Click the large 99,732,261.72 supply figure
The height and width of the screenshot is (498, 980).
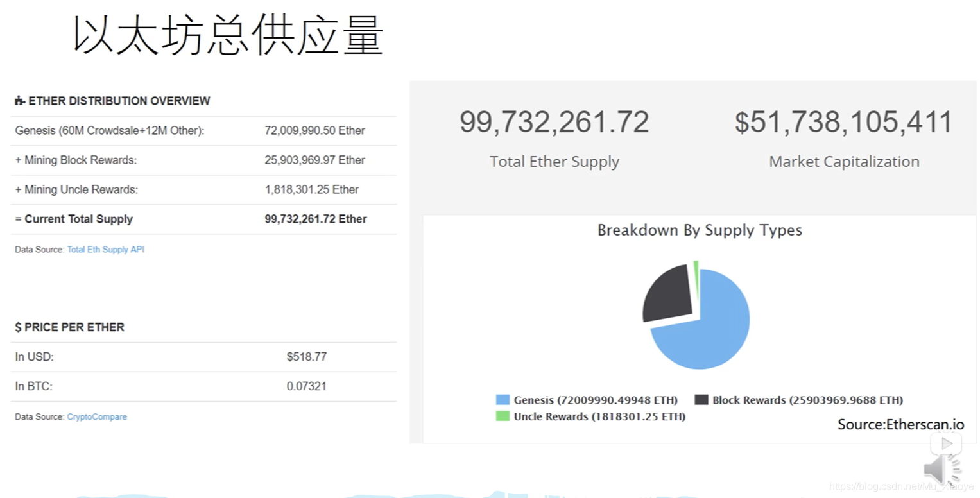point(554,123)
